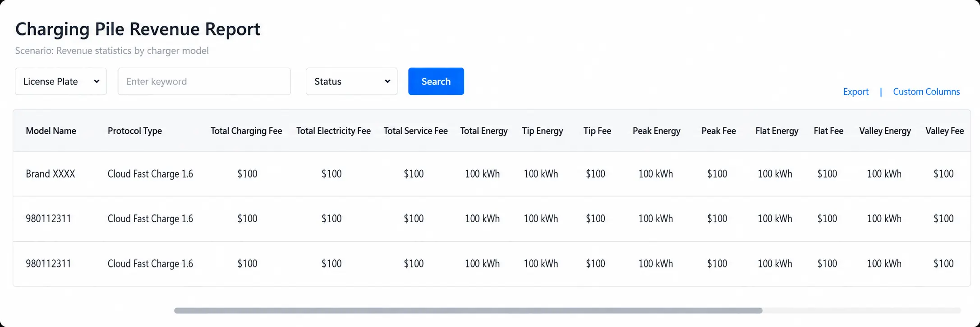Image resolution: width=980 pixels, height=327 pixels.
Task: Select Total Electricity Fee value in Brand XXXX row
Action: (331, 174)
